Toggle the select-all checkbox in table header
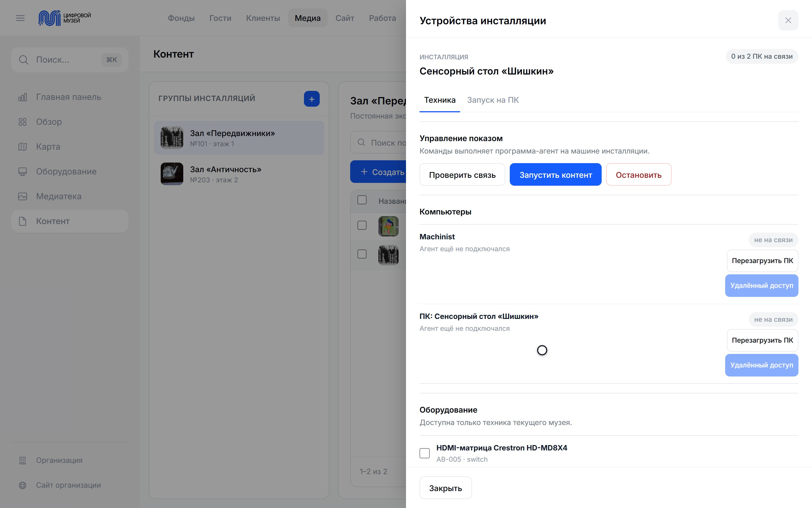Screen dimensions: 812x508 point(362,200)
